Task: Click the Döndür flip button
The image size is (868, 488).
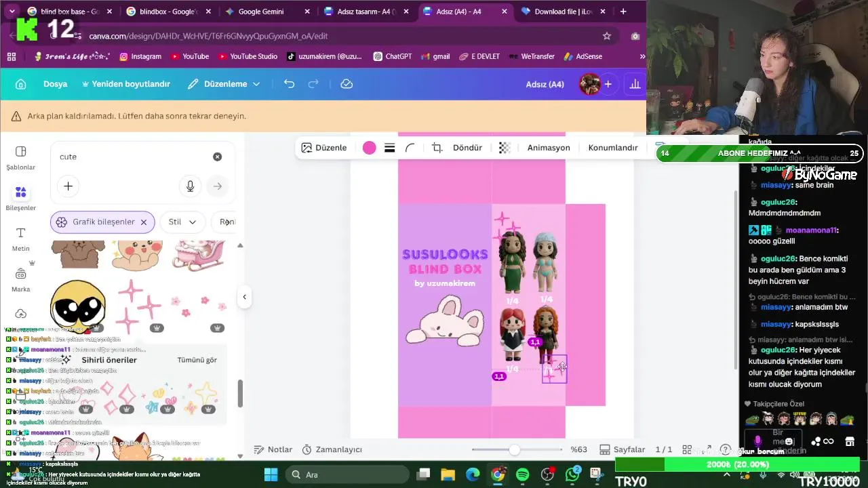Action: (467, 148)
